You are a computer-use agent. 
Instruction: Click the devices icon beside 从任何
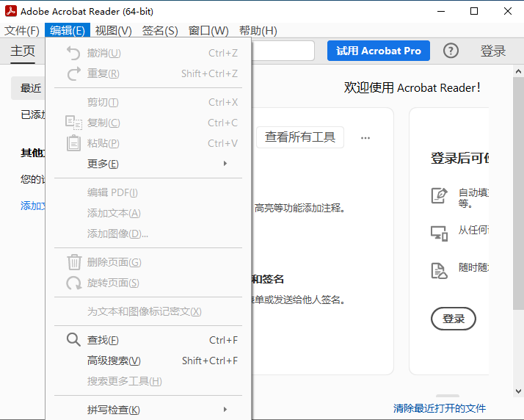(x=439, y=233)
